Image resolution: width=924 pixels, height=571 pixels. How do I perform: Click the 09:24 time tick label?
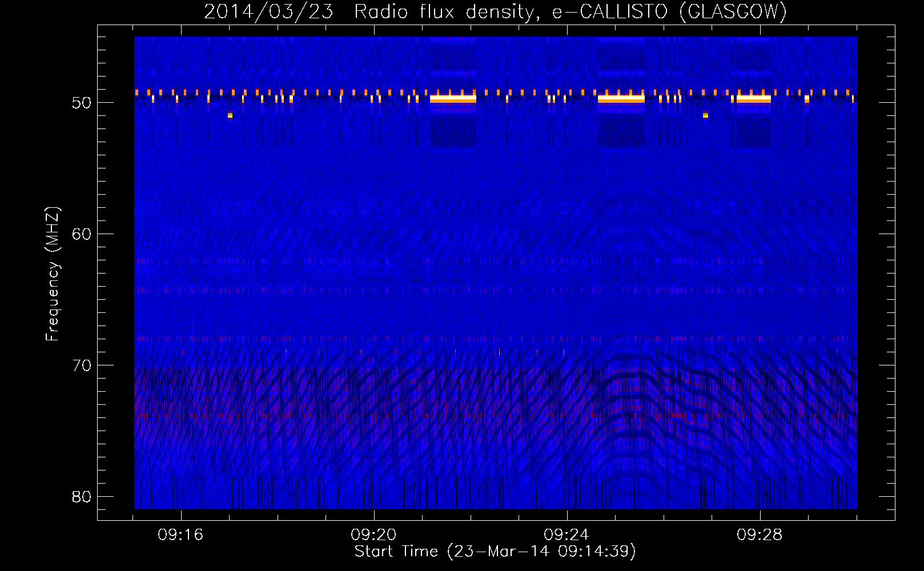[567, 535]
